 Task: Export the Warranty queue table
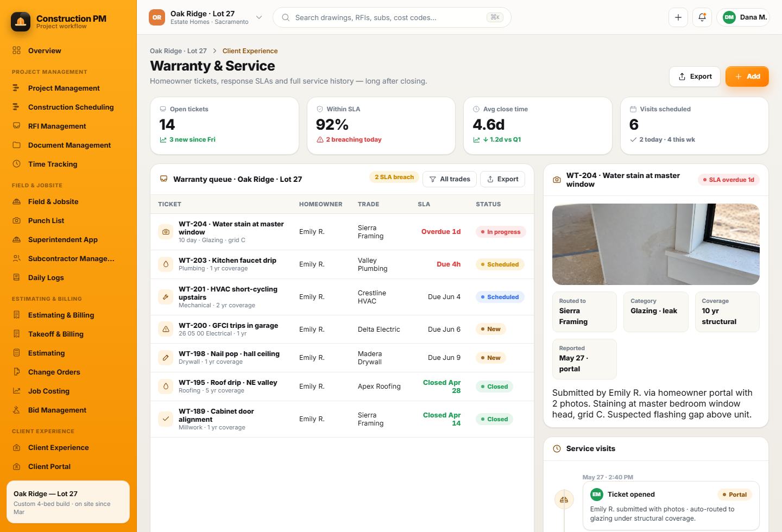tap(502, 179)
